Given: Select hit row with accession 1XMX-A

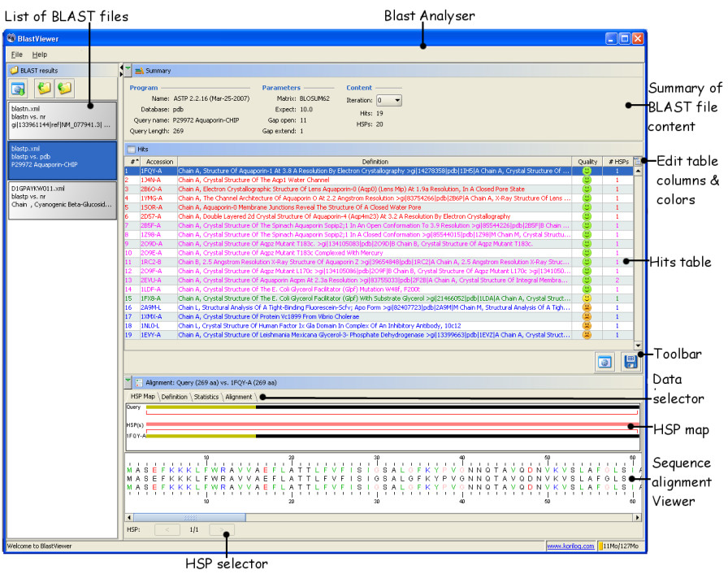Looking at the screenshot, I should 379,316.
